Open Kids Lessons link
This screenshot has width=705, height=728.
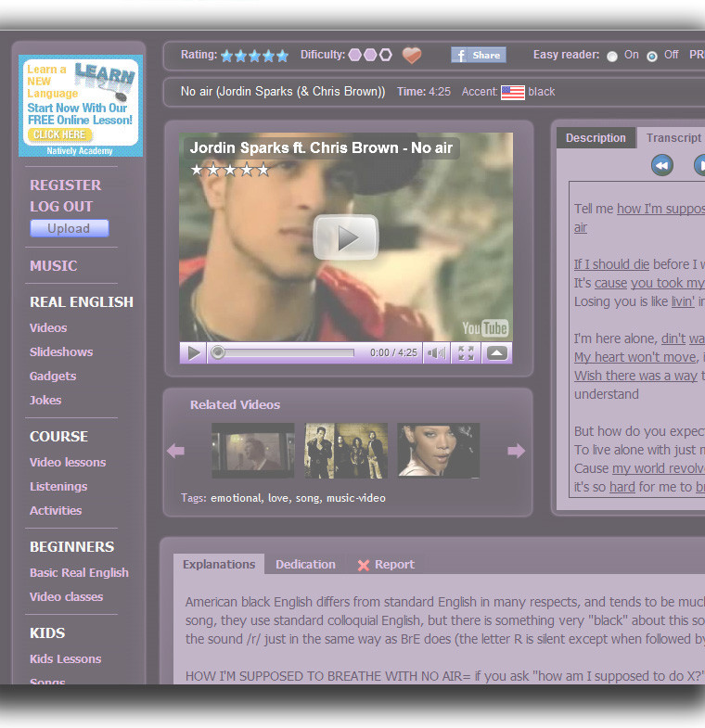(x=66, y=659)
